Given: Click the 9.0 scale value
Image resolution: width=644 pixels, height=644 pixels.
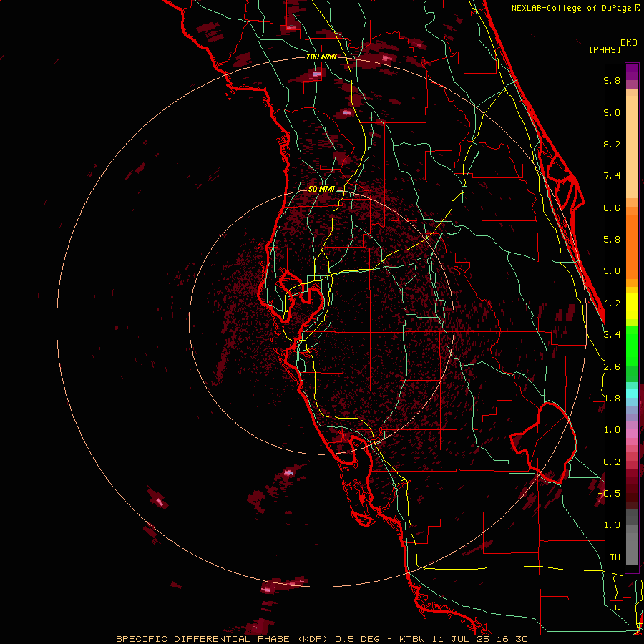Looking at the screenshot, I should click(x=612, y=112).
